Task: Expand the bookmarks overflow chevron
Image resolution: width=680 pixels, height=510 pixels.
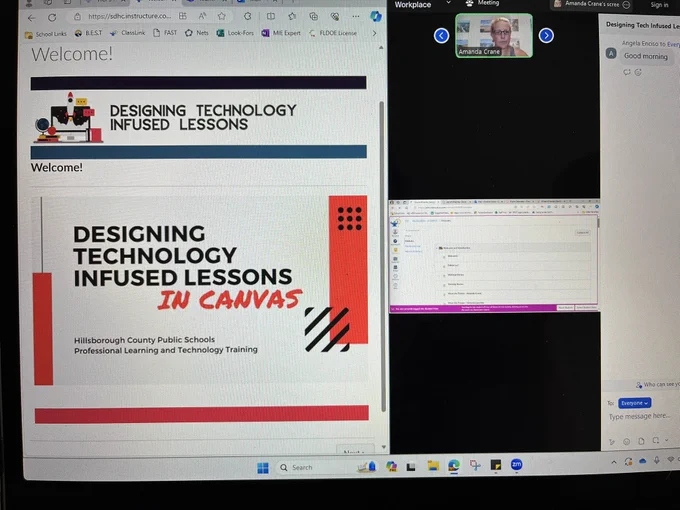Action: click(374, 33)
